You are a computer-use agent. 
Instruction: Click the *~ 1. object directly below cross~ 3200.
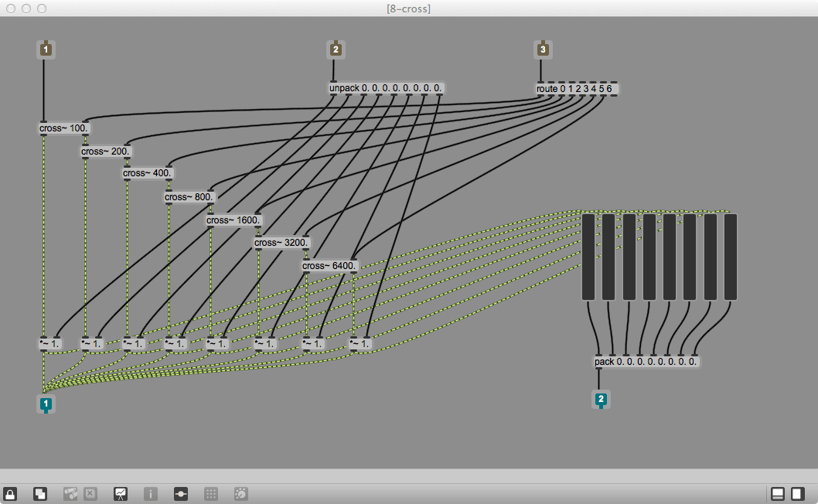coord(265,344)
